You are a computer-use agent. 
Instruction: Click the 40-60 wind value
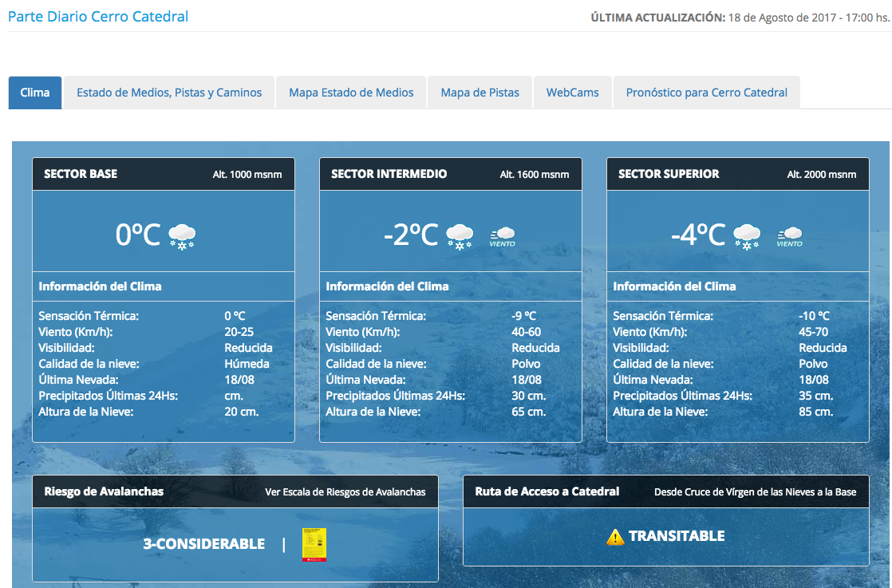point(527,332)
